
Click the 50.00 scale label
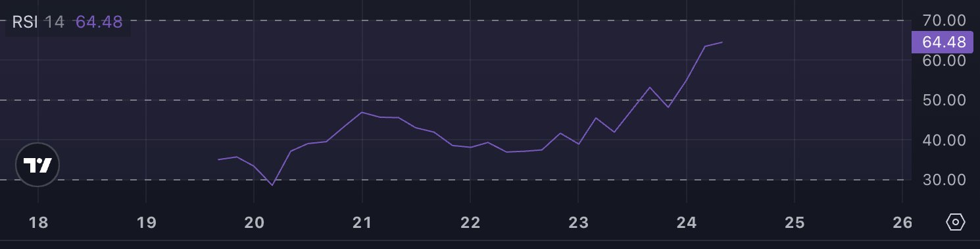point(944,100)
